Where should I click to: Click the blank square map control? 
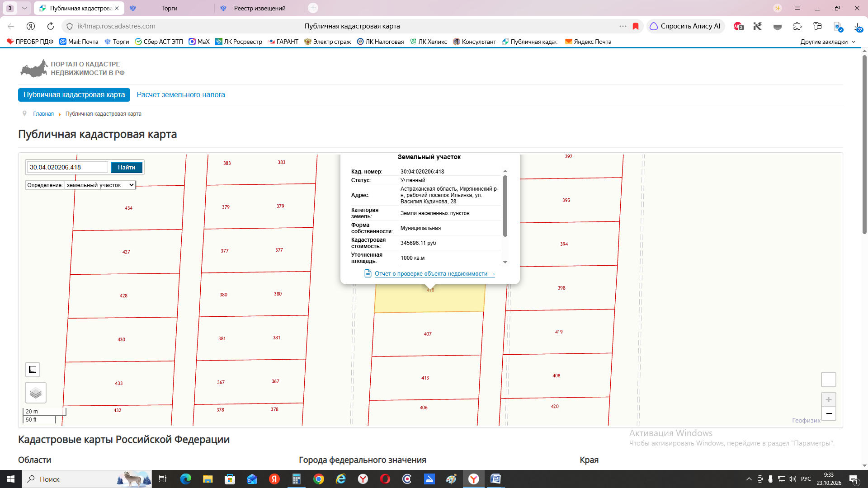coord(829,380)
